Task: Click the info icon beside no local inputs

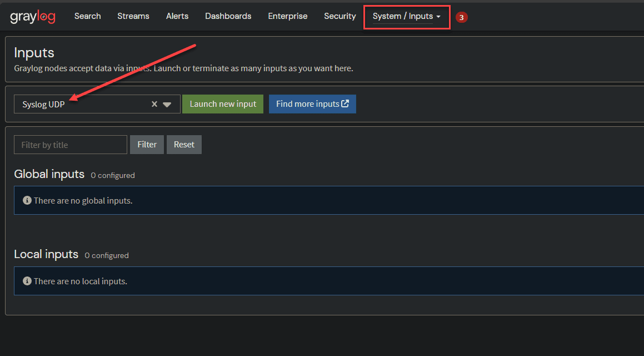Action: tap(27, 281)
